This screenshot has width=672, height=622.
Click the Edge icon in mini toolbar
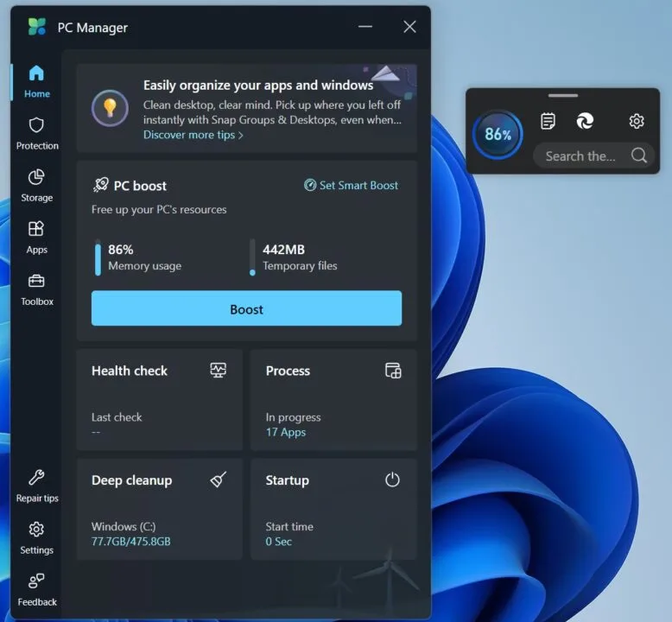pyautogui.click(x=585, y=121)
